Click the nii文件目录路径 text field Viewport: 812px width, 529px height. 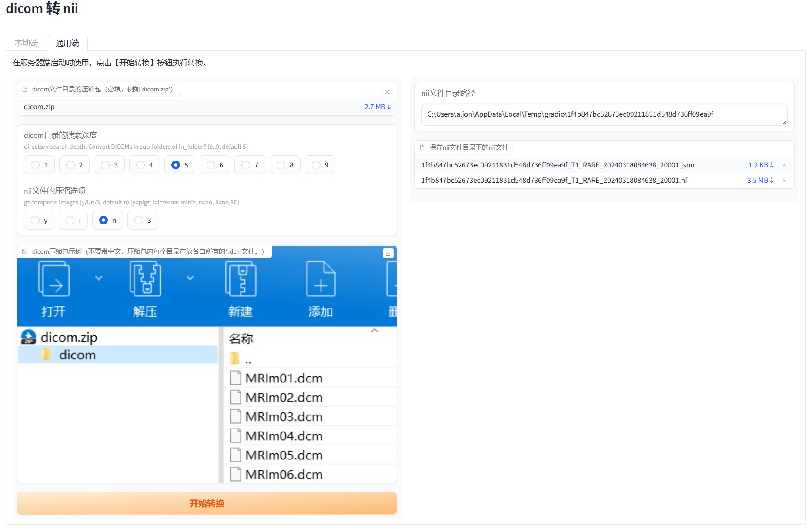pyautogui.click(x=604, y=114)
